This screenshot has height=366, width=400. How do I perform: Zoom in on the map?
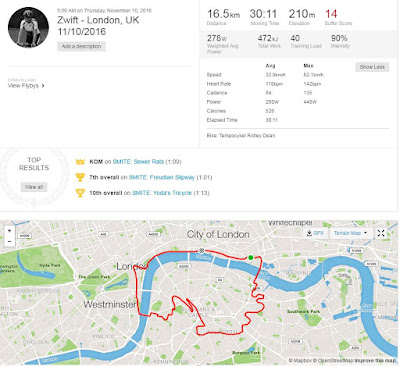pyautogui.click(x=9, y=231)
